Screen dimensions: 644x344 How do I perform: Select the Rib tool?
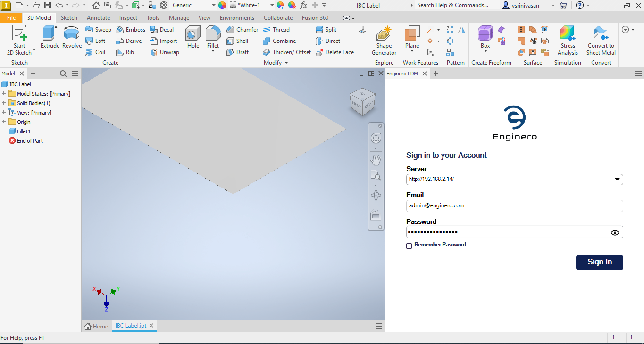click(x=125, y=52)
